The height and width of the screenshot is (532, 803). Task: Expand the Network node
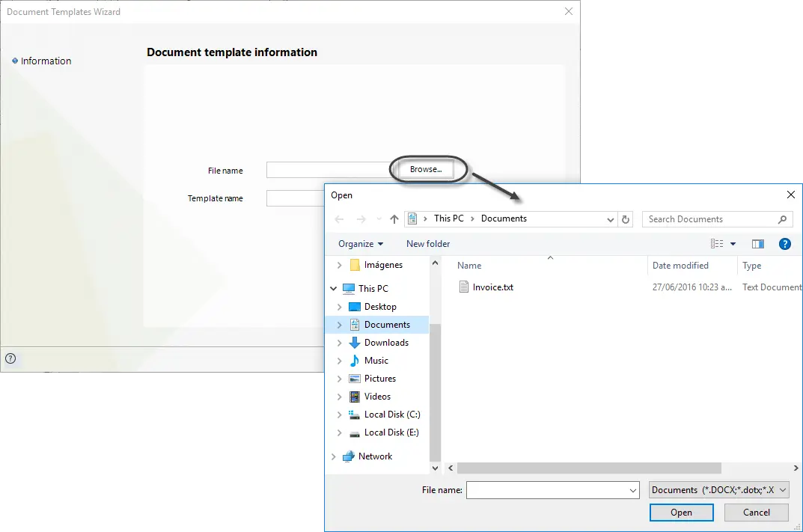pyautogui.click(x=333, y=456)
